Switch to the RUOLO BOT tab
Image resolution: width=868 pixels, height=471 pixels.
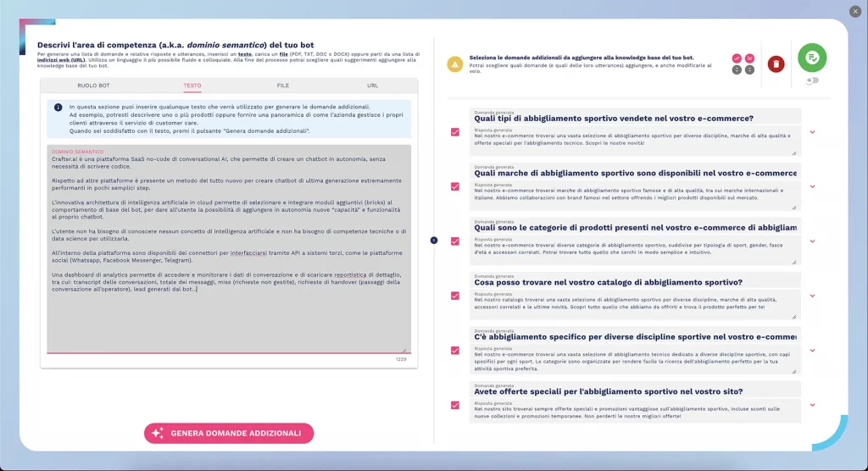pos(93,86)
